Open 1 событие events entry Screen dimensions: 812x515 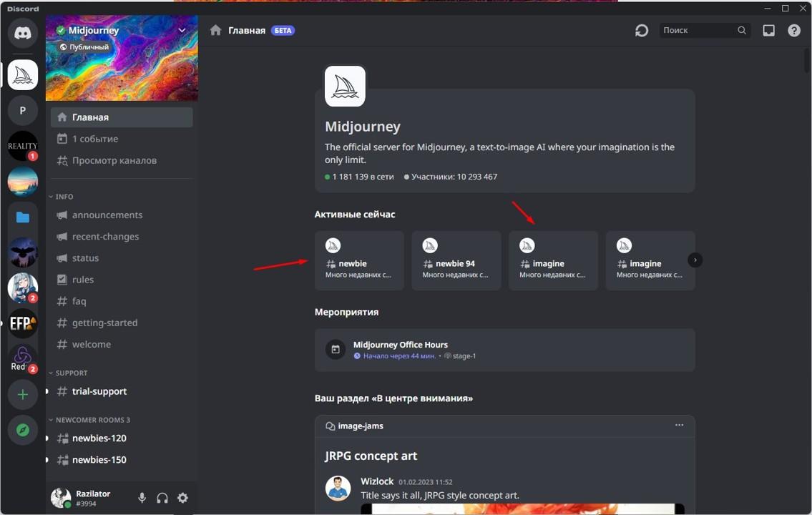pos(122,139)
